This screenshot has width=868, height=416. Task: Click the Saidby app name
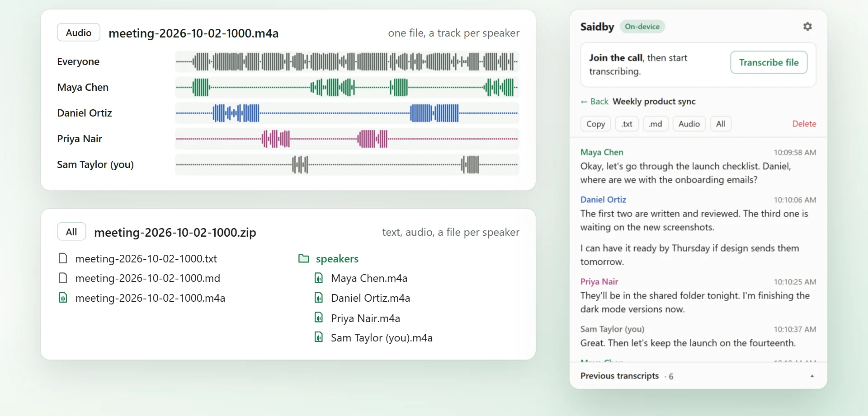point(597,27)
